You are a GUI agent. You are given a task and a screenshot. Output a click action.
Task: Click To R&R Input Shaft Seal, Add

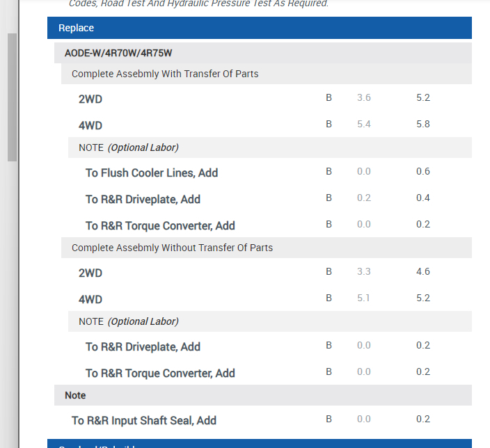144,420
